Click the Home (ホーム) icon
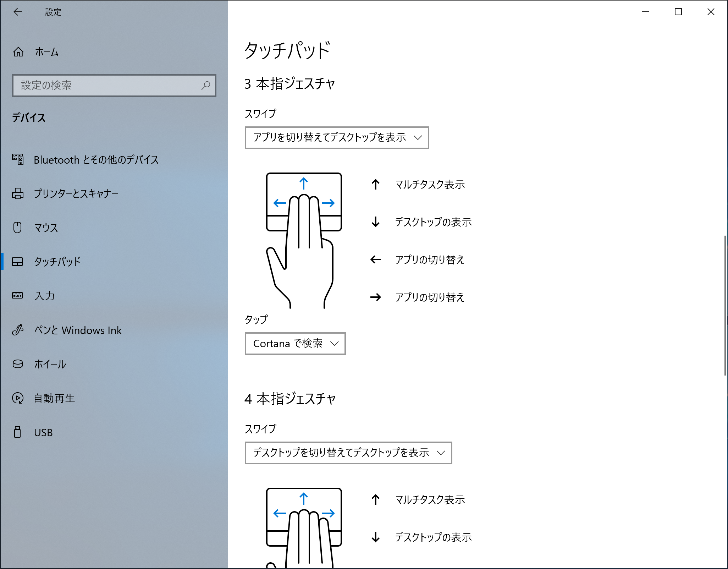 (18, 52)
